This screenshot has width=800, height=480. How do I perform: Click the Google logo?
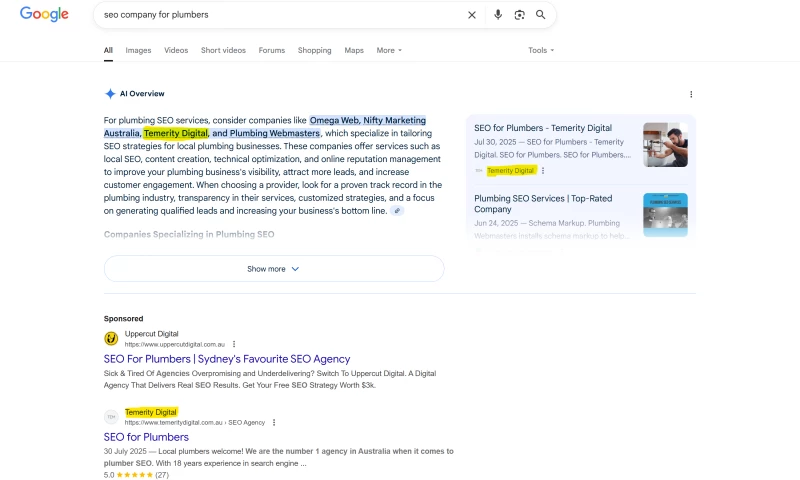(x=44, y=15)
